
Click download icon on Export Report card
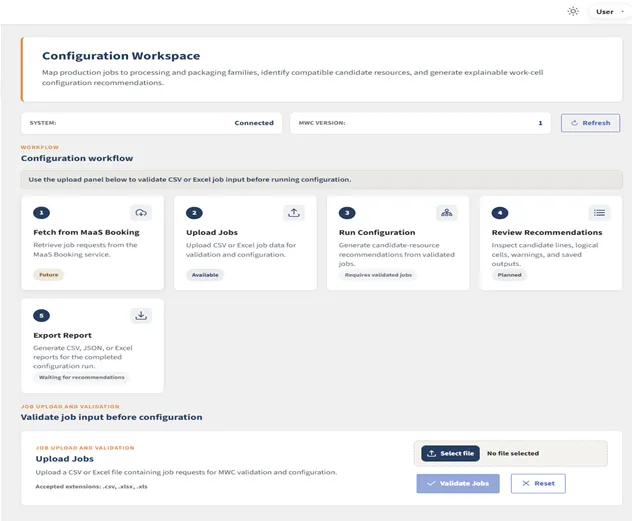click(x=141, y=316)
